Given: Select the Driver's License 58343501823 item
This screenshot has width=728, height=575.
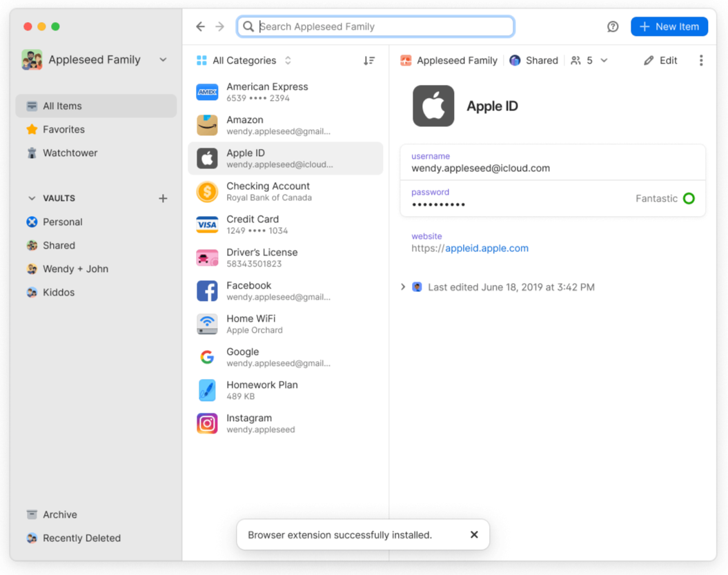Looking at the screenshot, I should pyautogui.click(x=286, y=257).
